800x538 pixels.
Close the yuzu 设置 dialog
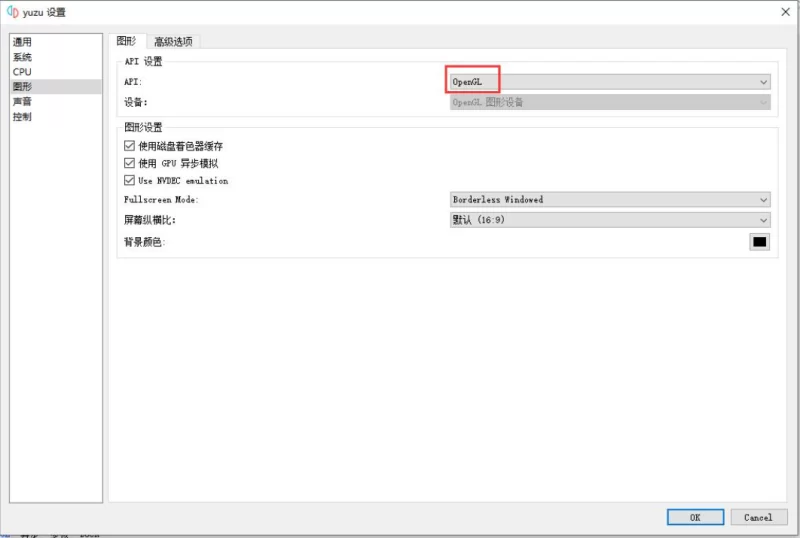tap(785, 12)
